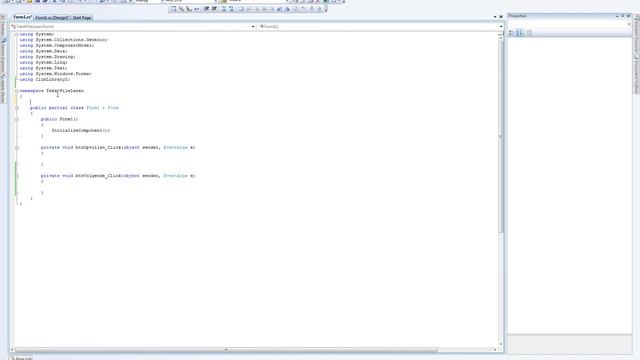The image size is (640, 360).
Task: Click the line 'using System.Text;'
Action: [x=44, y=69]
